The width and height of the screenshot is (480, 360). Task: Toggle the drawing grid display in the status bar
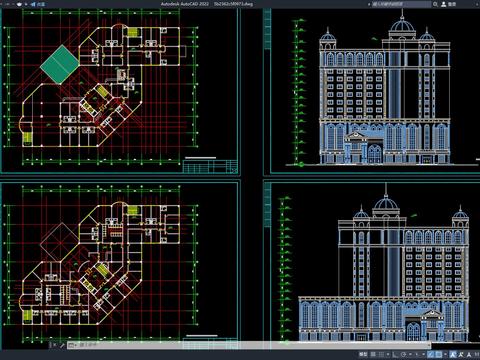click(373, 354)
